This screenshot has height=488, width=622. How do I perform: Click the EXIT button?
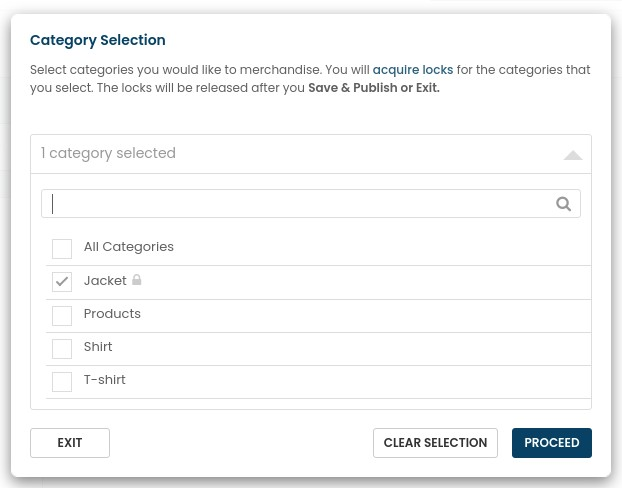pyautogui.click(x=70, y=443)
